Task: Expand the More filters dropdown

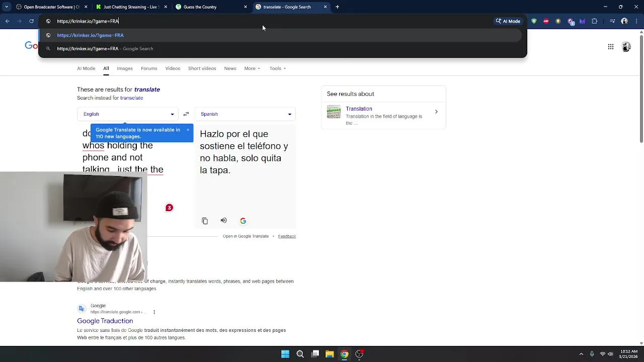Action: [252, 68]
